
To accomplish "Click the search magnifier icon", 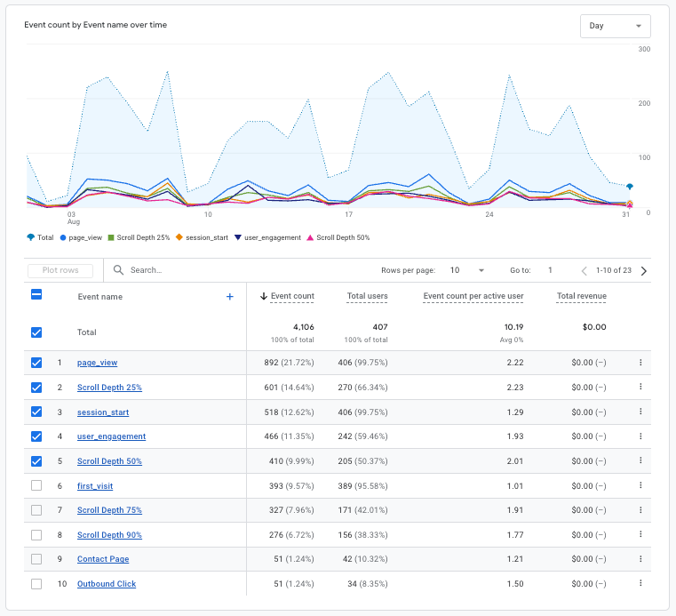I will click(118, 270).
